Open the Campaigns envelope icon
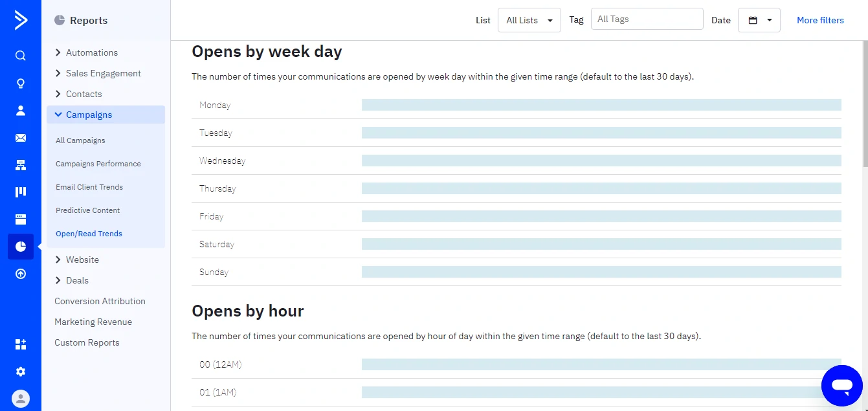The width and height of the screenshot is (868, 411). (x=21, y=138)
